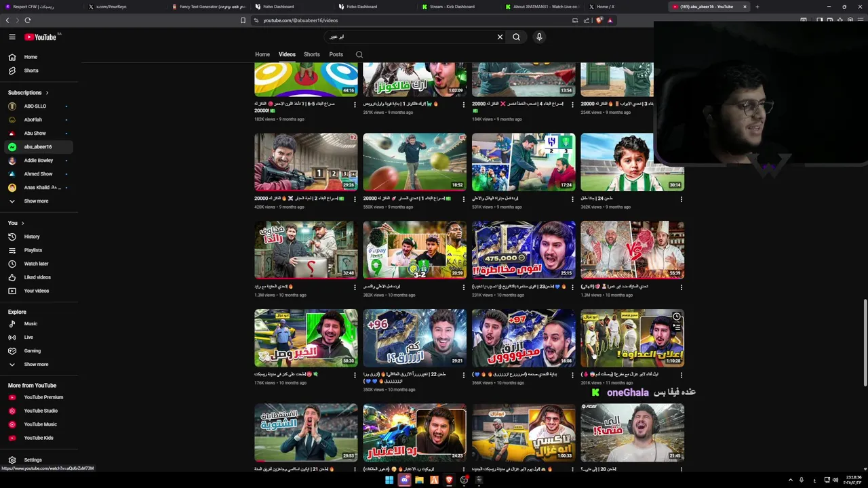Image resolution: width=868 pixels, height=488 pixels.
Task: Switch to the channel Posts tab
Action: (x=336, y=54)
